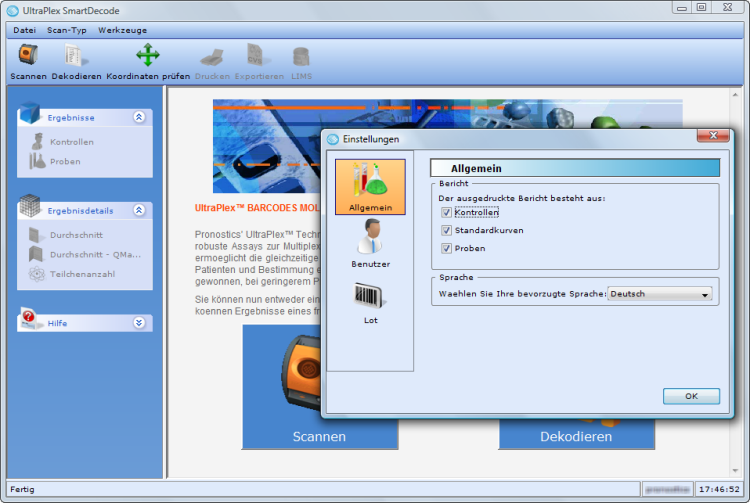Open the Datei menu

coord(24,30)
